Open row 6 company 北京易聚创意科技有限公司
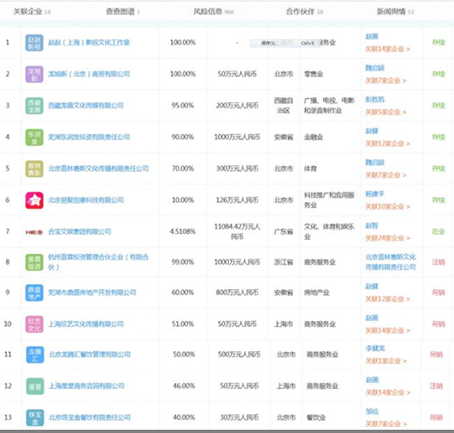Viewport: 454px width, 433px height. 86,200
